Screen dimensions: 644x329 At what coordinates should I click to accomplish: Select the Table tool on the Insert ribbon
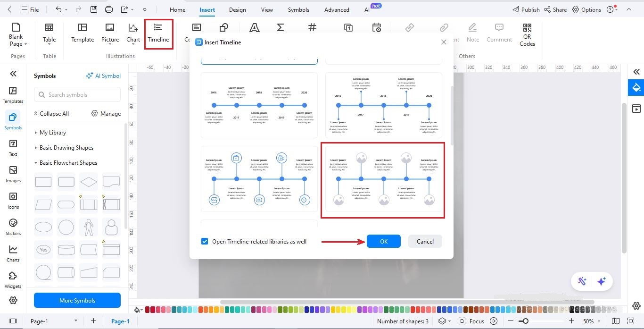tap(49, 33)
